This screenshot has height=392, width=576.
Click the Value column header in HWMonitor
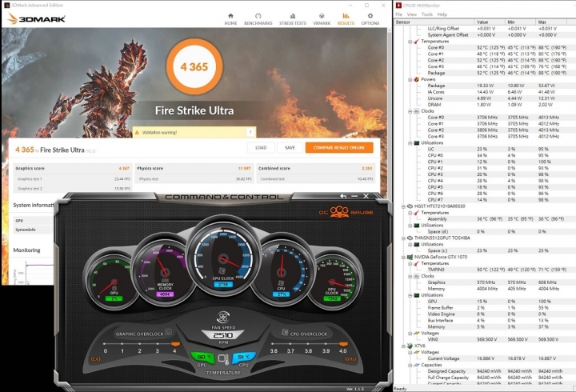click(490, 22)
